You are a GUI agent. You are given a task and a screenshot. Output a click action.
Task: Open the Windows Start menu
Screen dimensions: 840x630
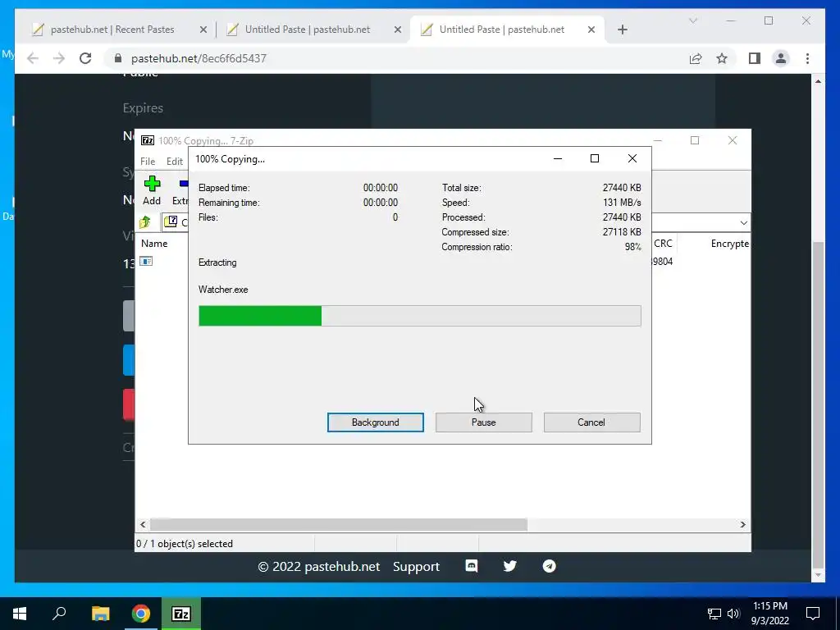(x=20, y=614)
